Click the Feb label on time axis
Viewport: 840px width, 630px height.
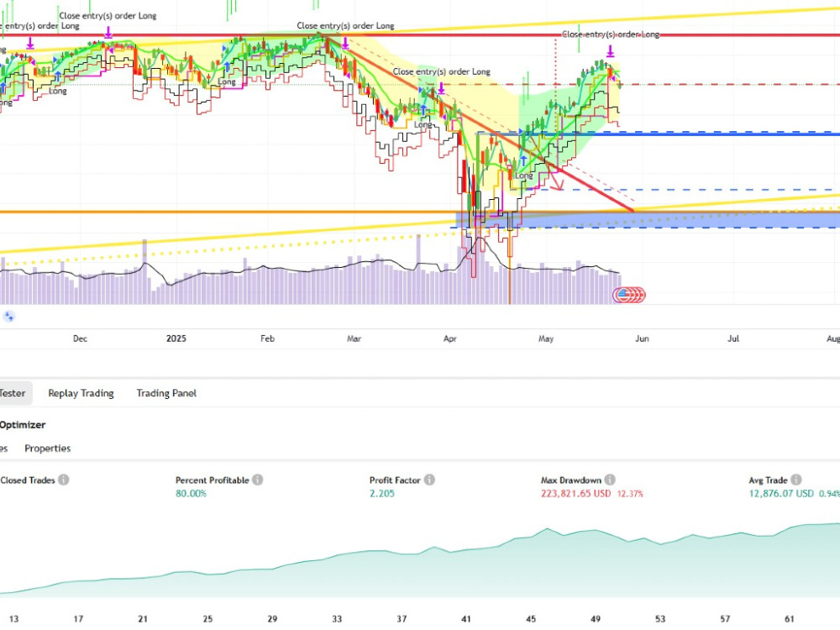[267, 339]
